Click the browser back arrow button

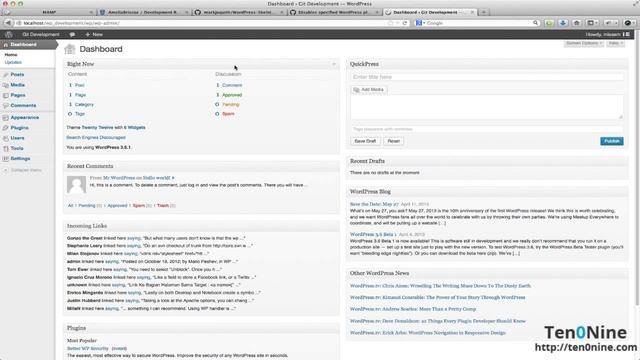tap(8, 23)
